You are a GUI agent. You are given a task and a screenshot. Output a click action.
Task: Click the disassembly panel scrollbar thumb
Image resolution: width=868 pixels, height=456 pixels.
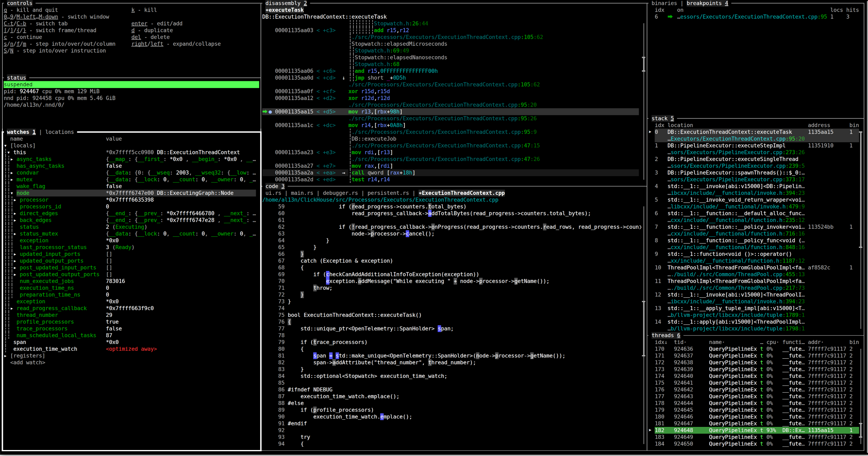click(643, 64)
